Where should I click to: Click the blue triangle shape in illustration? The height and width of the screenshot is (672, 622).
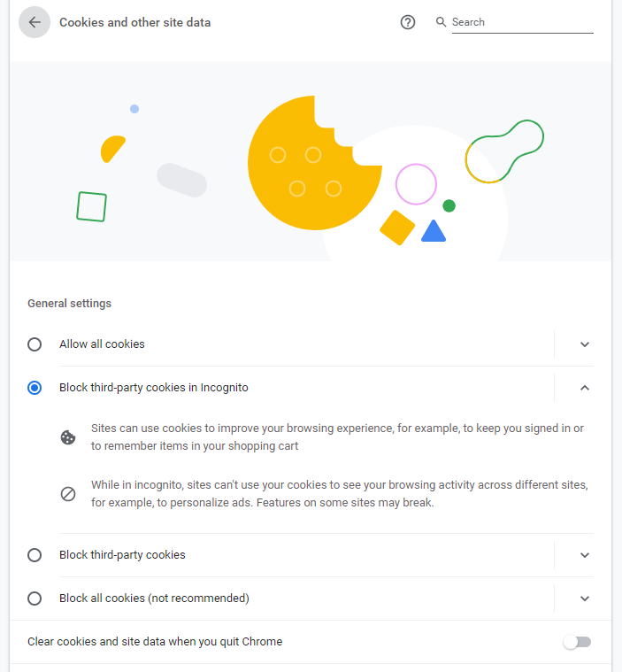tap(433, 232)
